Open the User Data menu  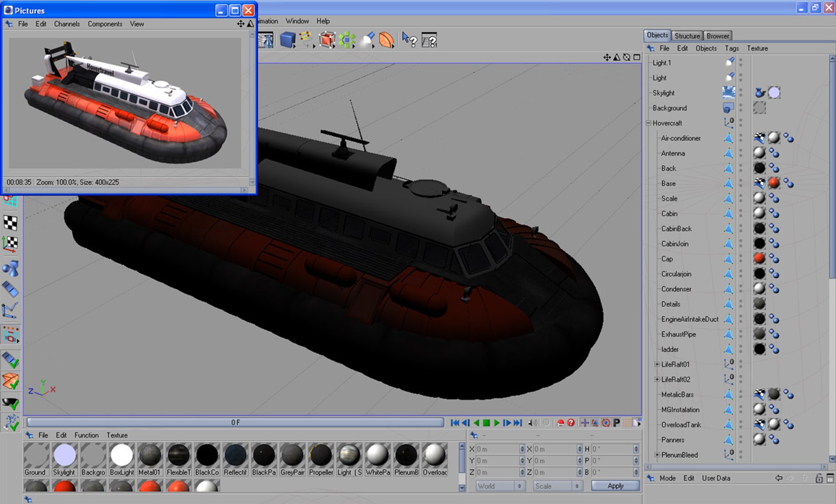click(716, 478)
